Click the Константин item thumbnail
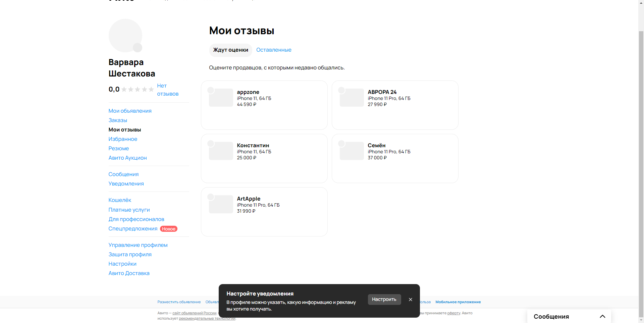The height and width of the screenshot is (323, 644). tap(221, 151)
